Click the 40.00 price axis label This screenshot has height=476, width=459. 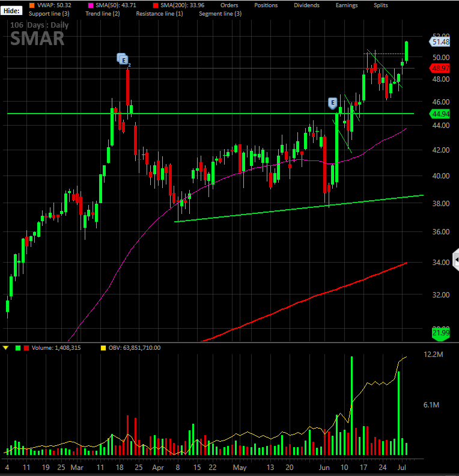coord(441,175)
